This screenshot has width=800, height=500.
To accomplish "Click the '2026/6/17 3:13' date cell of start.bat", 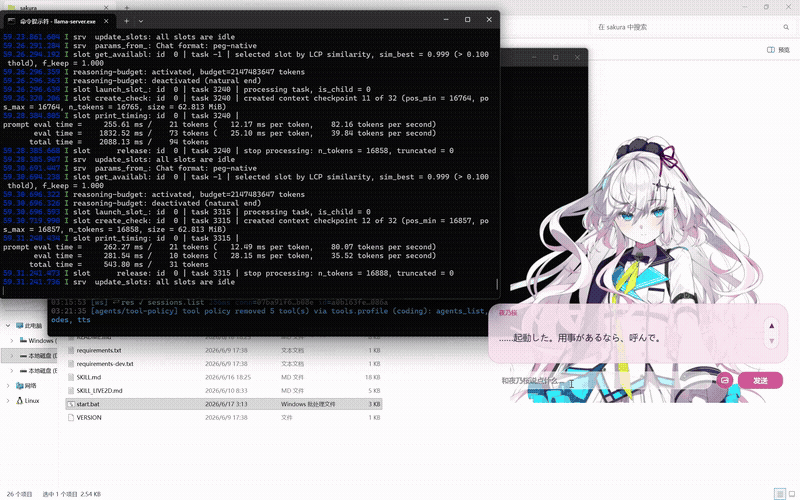I will point(226,404).
